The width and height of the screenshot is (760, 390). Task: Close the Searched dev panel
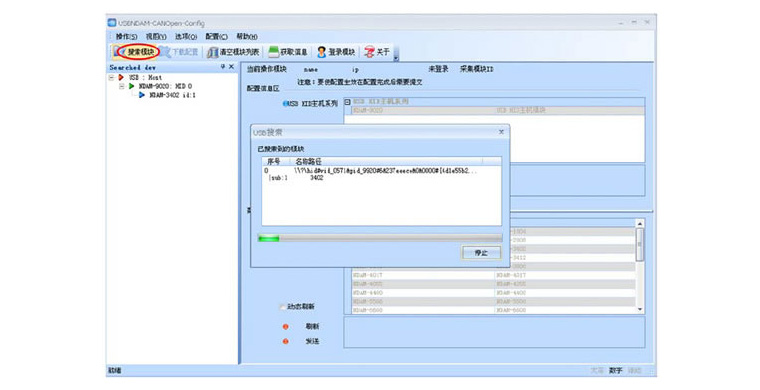pos(231,67)
